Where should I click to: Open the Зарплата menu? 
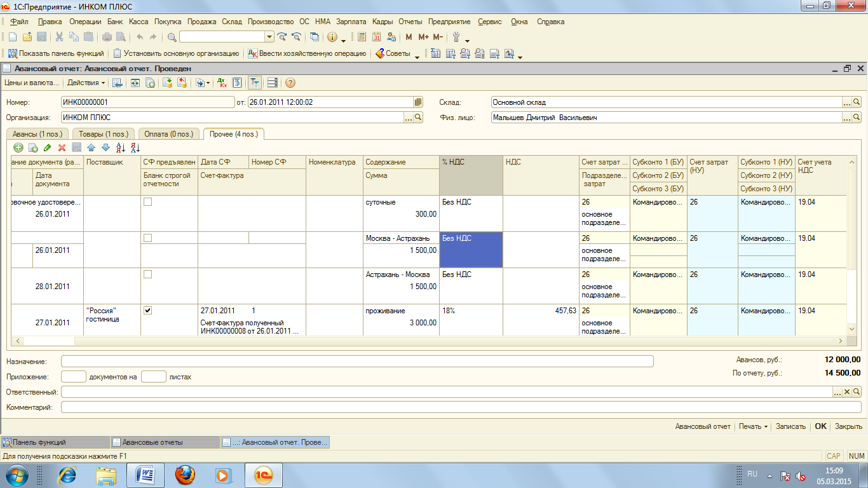click(351, 22)
